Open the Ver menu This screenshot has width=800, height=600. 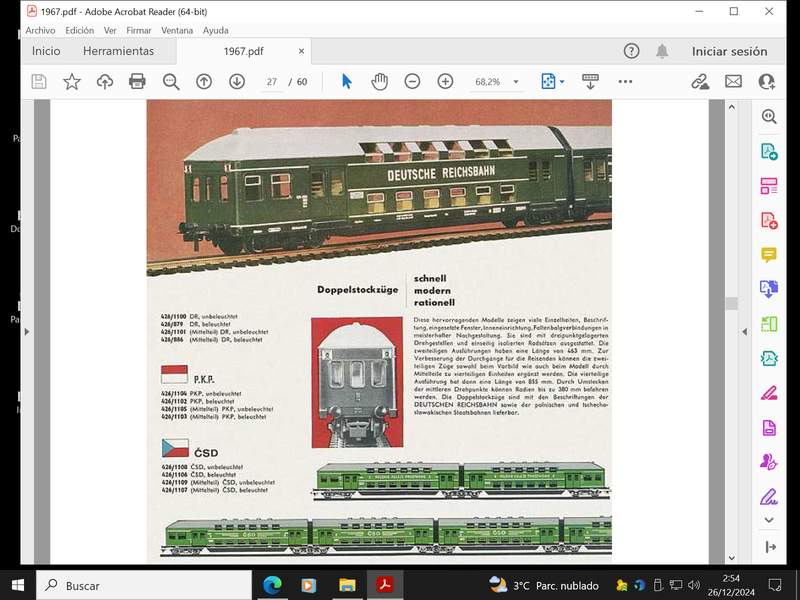(x=110, y=30)
